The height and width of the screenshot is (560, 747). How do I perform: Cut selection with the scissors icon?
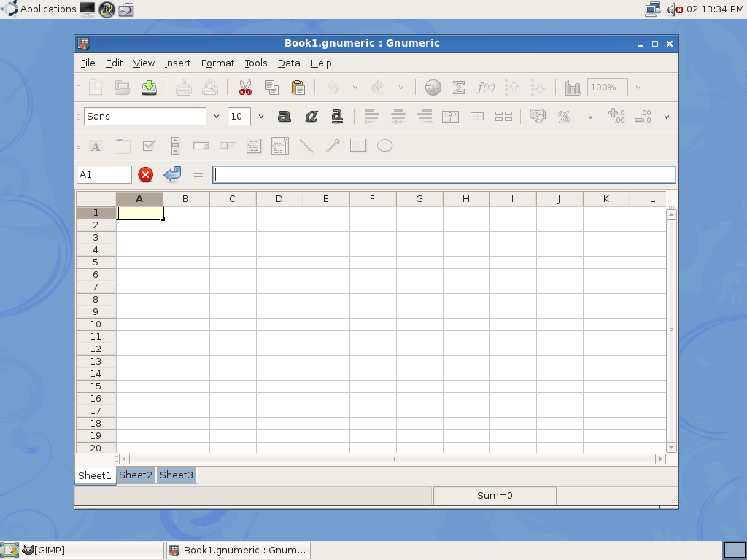tap(245, 87)
